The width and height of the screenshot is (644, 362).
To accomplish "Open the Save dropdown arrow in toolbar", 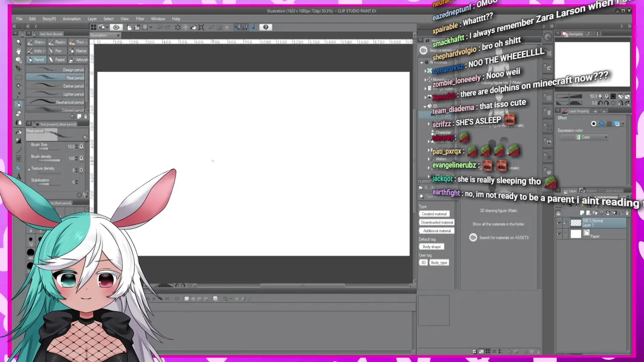I will tap(151, 27).
